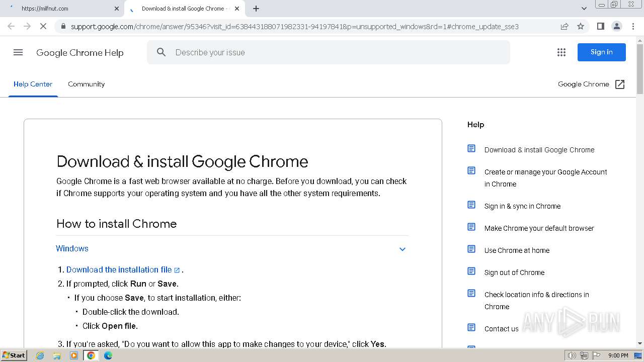Viewport: 644px width, 362px height.
Task: Open the Action Center flag icon
Action: (x=596, y=355)
